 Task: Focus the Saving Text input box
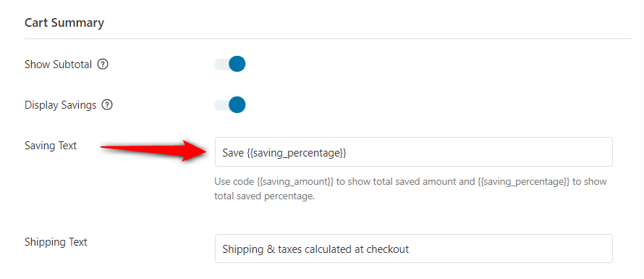(x=414, y=152)
